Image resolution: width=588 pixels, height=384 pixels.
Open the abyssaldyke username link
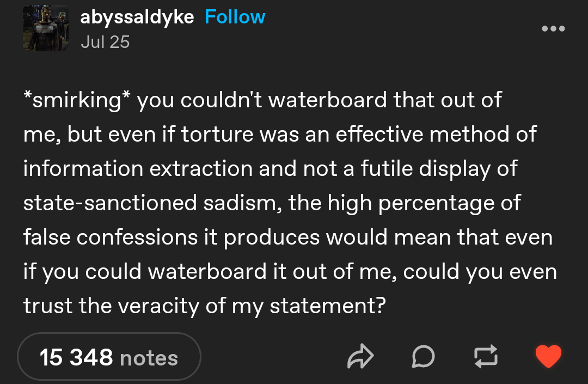tap(137, 17)
